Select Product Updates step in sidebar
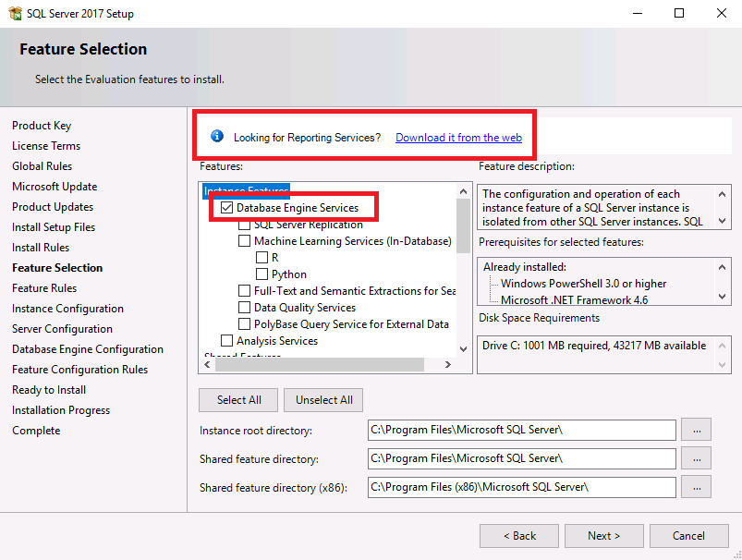The width and height of the screenshot is (742, 560). 53,207
